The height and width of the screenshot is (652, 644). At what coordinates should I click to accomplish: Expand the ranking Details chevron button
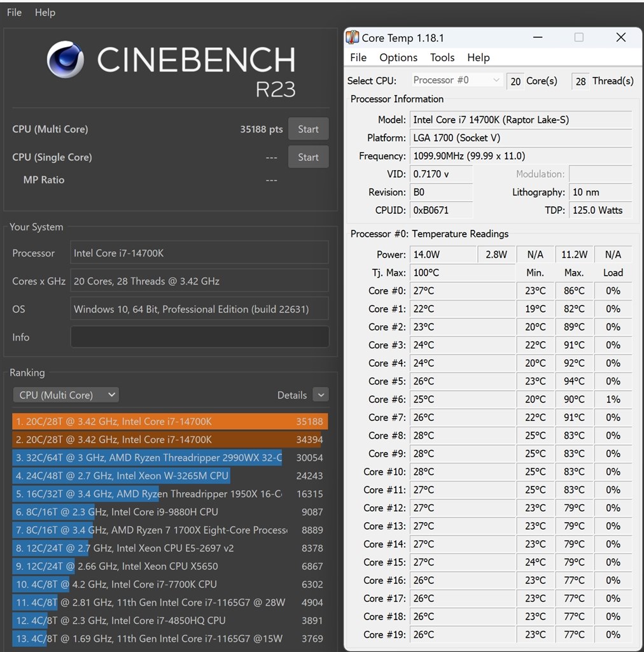(x=321, y=395)
